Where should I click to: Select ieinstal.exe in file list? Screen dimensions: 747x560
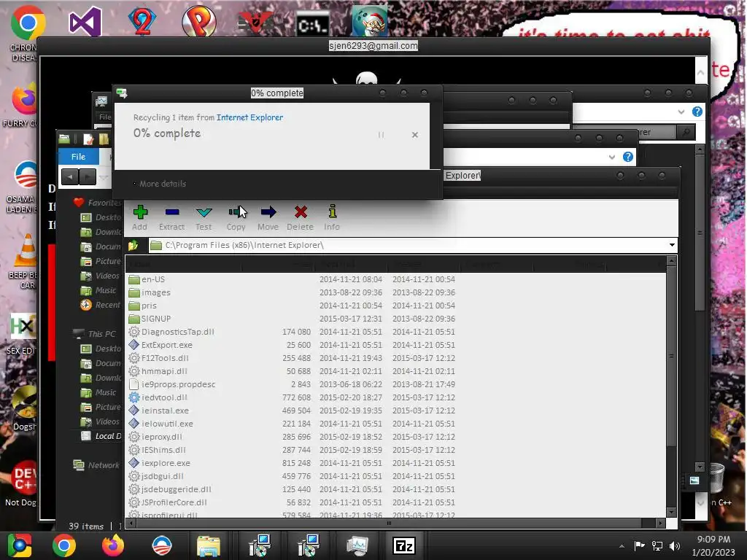click(x=165, y=411)
